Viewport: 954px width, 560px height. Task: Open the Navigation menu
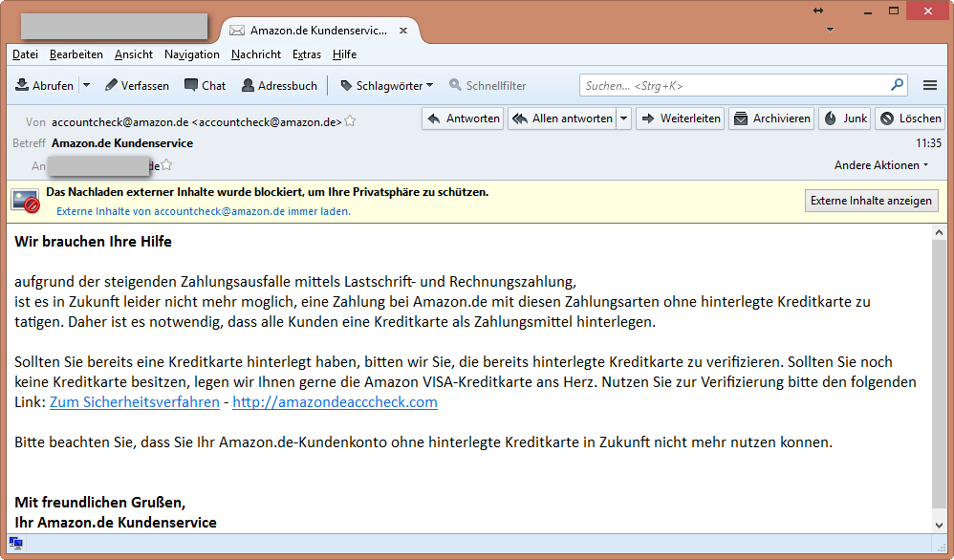pos(191,54)
